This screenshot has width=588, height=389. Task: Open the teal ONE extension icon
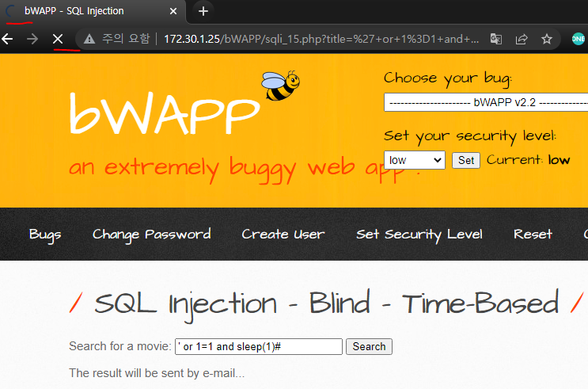tap(578, 39)
